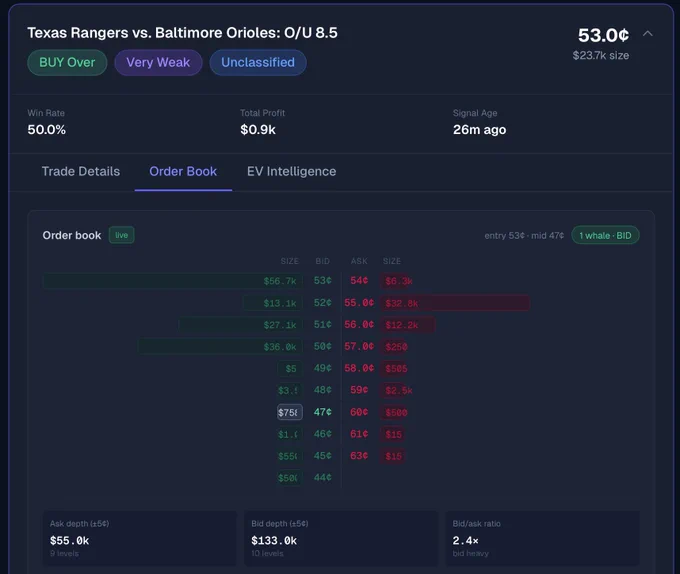680x574 pixels.
Task: Click the 26m ago signal age
Action: (480, 130)
